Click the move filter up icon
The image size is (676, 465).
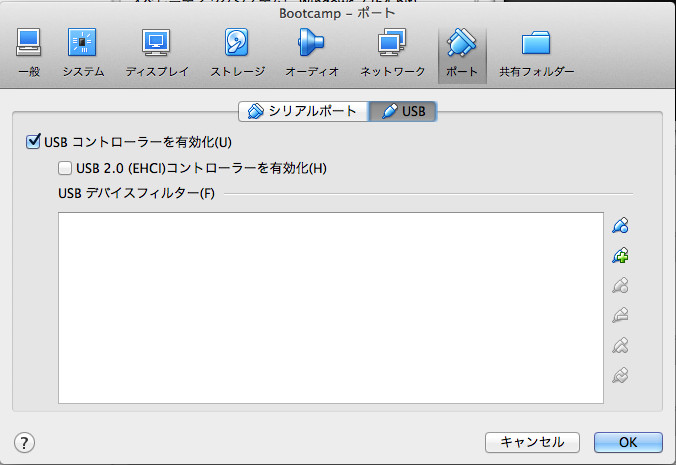620,346
